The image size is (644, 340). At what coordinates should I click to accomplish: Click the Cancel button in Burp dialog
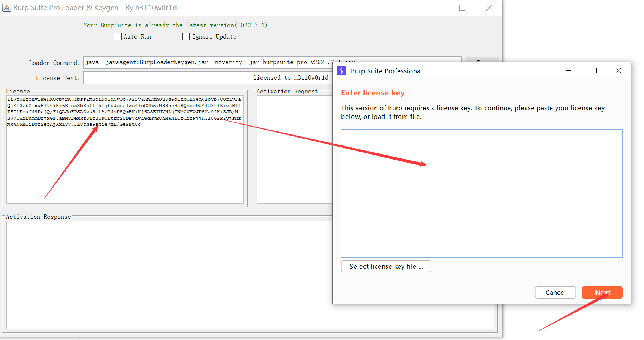coord(556,293)
